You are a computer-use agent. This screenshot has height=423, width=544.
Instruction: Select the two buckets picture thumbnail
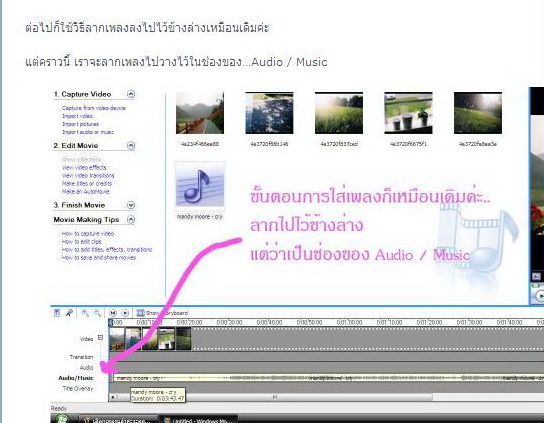tap(408, 113)
